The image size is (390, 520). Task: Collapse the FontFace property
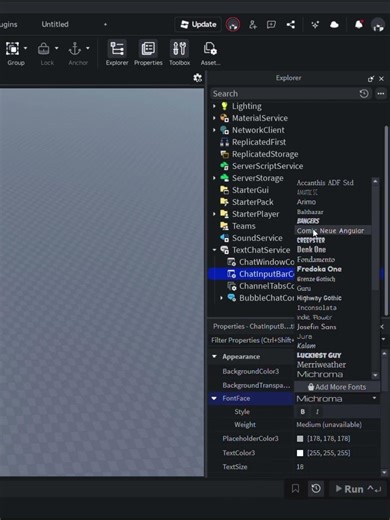(214, 398)
